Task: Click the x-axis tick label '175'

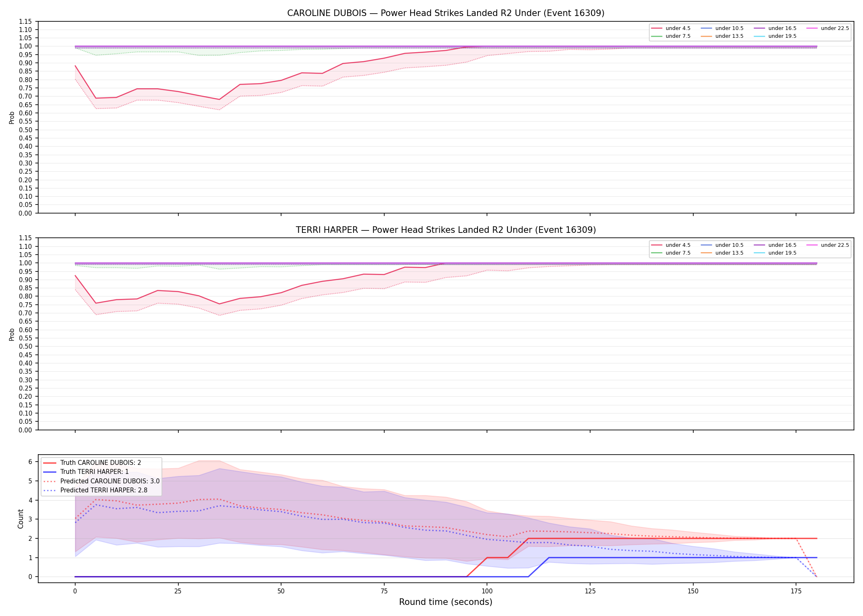Action: point(796,591)
